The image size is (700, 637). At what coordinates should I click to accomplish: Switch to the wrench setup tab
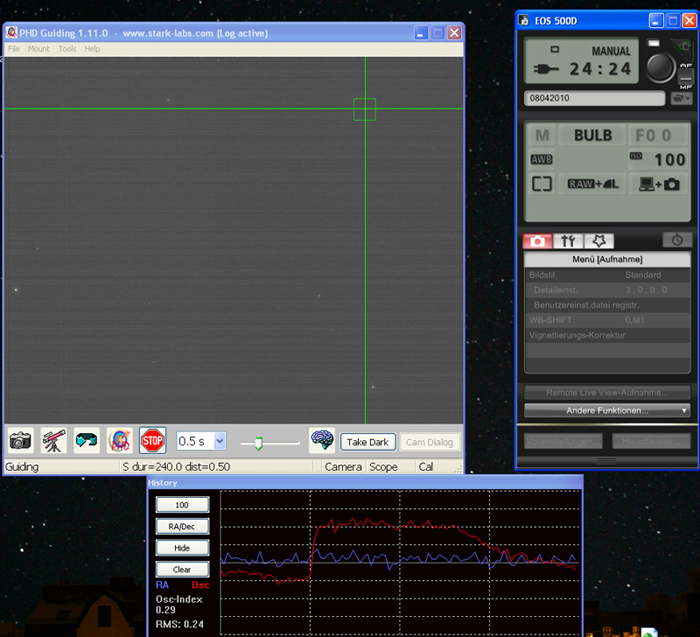point(569,241)
